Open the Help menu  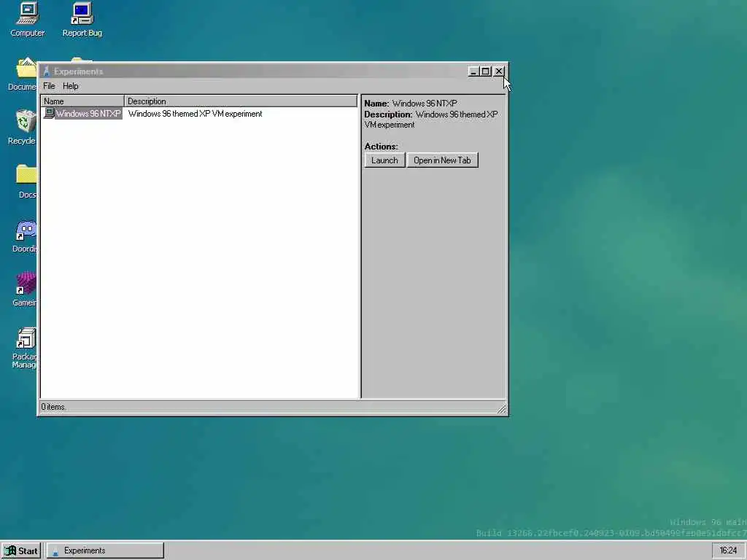pyautogui.click(x=71, y=86)
